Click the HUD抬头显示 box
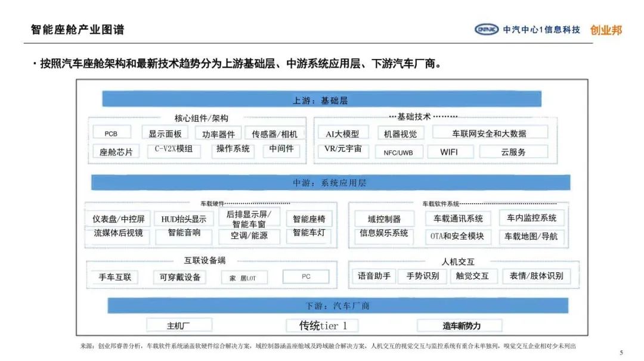The height and width of the screenshot is (361, 644). tap(184, 219)
